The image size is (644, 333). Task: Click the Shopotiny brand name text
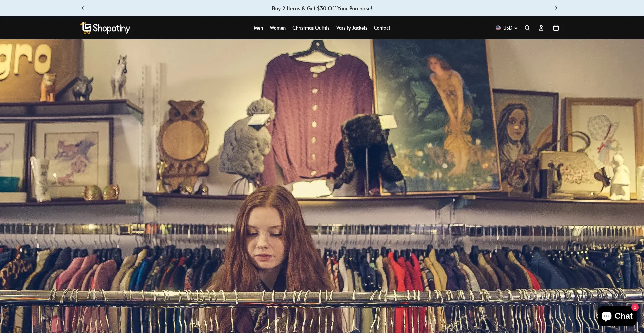(x=111, y=29)
